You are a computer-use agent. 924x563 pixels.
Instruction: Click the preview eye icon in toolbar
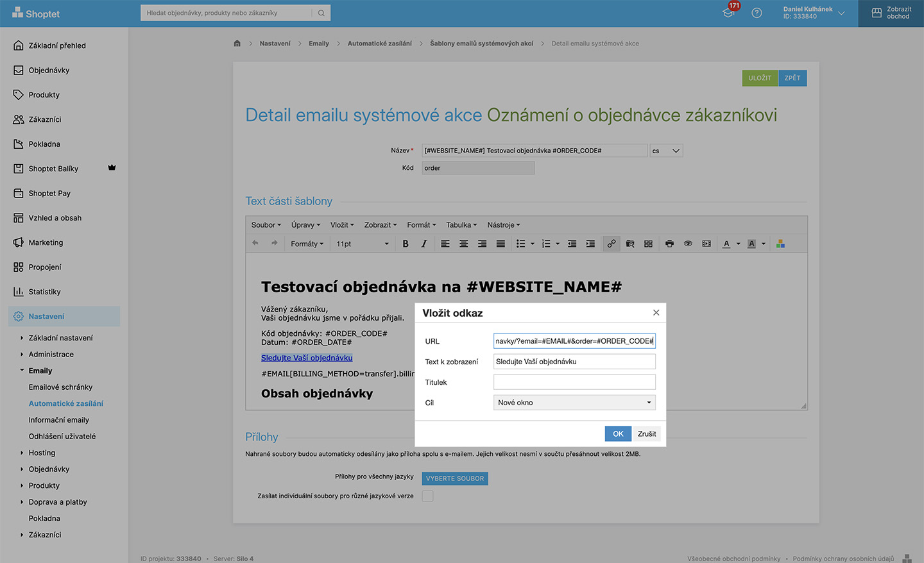688,244
